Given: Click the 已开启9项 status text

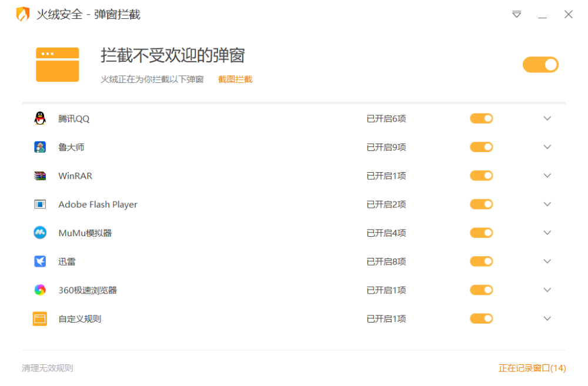Looking at the screenshot, I should [386, 147].
